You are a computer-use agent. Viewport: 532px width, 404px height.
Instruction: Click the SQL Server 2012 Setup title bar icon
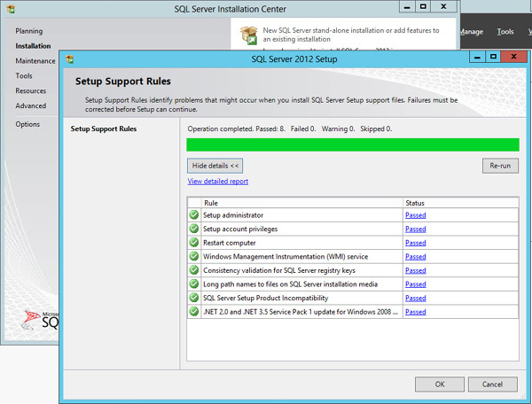click(70, 59)
